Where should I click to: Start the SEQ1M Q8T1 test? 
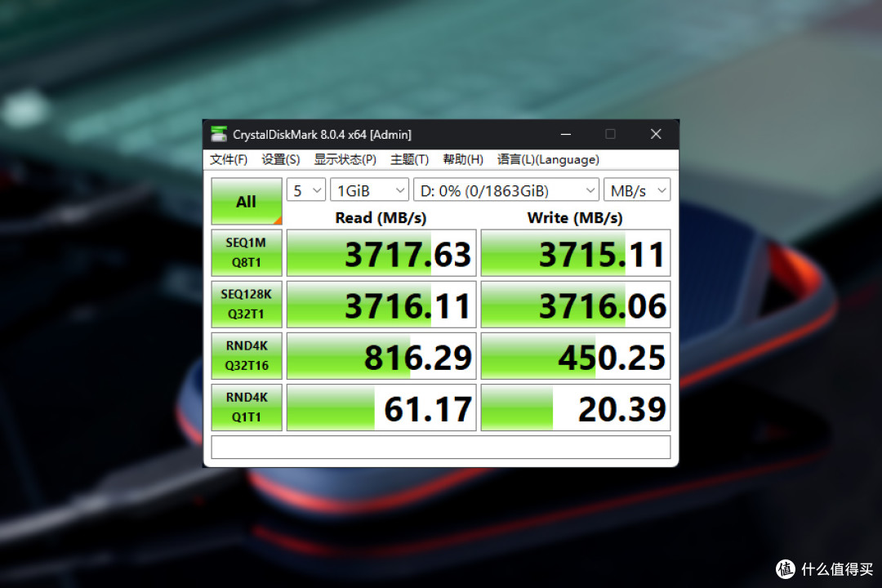(247, 252)
